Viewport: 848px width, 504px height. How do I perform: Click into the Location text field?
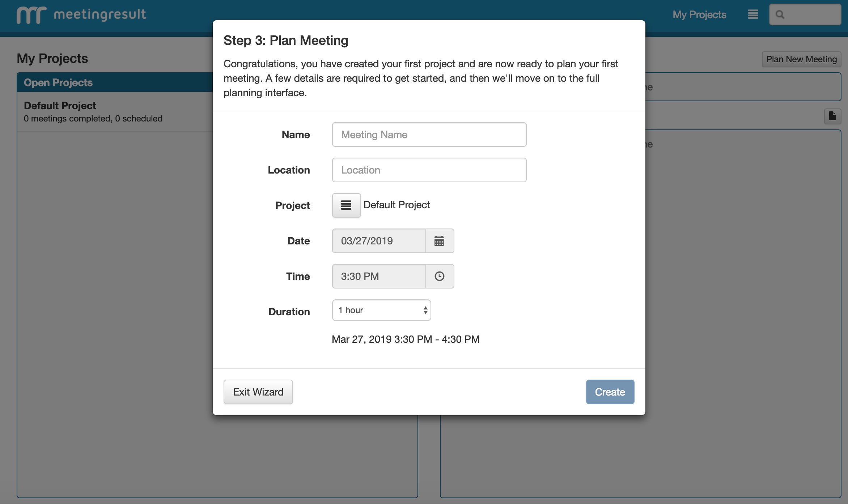click(x=429, y=170)
